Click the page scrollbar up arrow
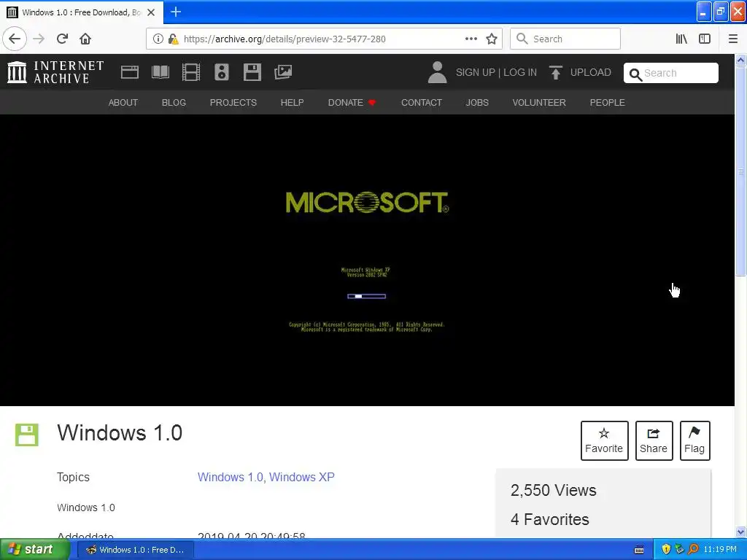747x560 pixels. (740, 60)
